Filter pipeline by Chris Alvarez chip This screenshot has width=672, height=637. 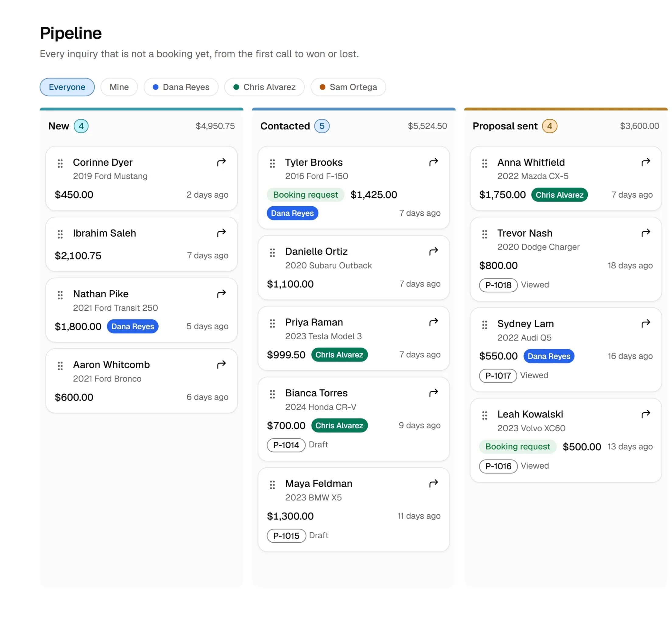[265, 87]
